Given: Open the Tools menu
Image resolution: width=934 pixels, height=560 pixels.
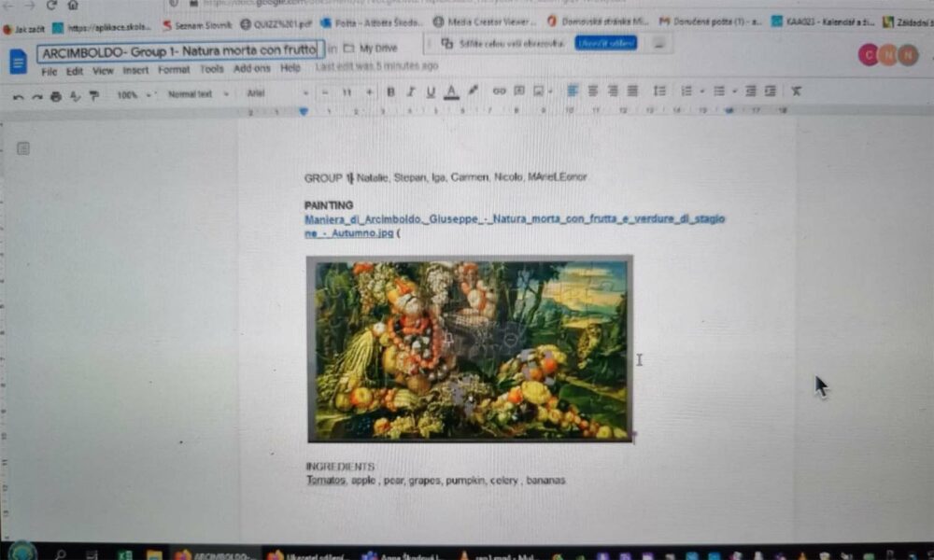Looking at the screenshot, I should click(211, 69).
